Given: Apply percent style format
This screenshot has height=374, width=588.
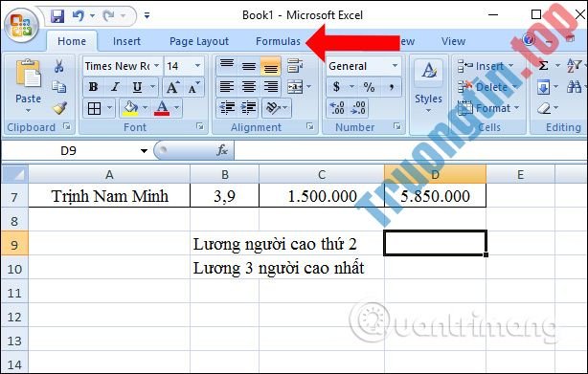Looking at the screenshot, I should pyautogui.click(x=369, y=88).
